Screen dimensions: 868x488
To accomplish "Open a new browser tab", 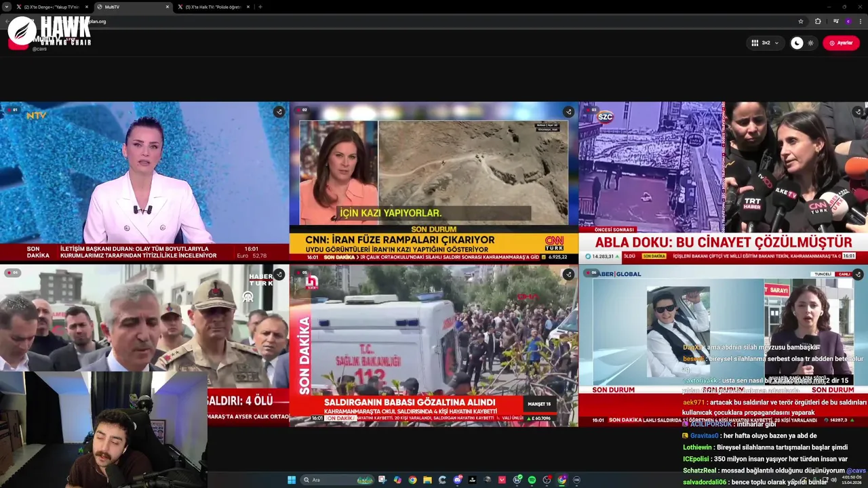I will click(x=260, y=7).
